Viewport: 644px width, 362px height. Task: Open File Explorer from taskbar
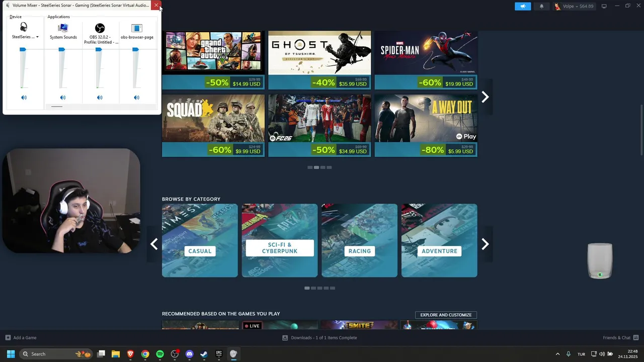pyautogui.click(x=116, y=354)
